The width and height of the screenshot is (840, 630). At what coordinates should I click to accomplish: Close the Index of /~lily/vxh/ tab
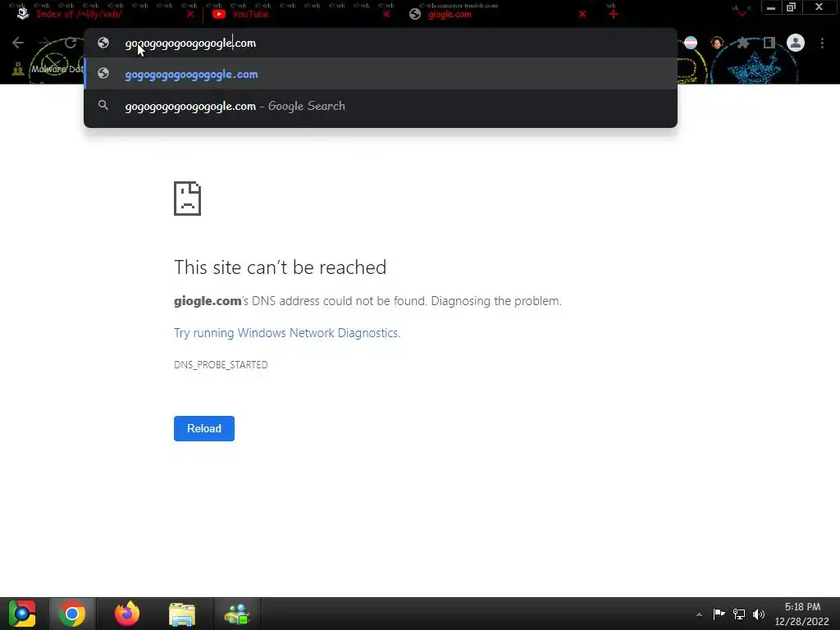tap(190, 15)
